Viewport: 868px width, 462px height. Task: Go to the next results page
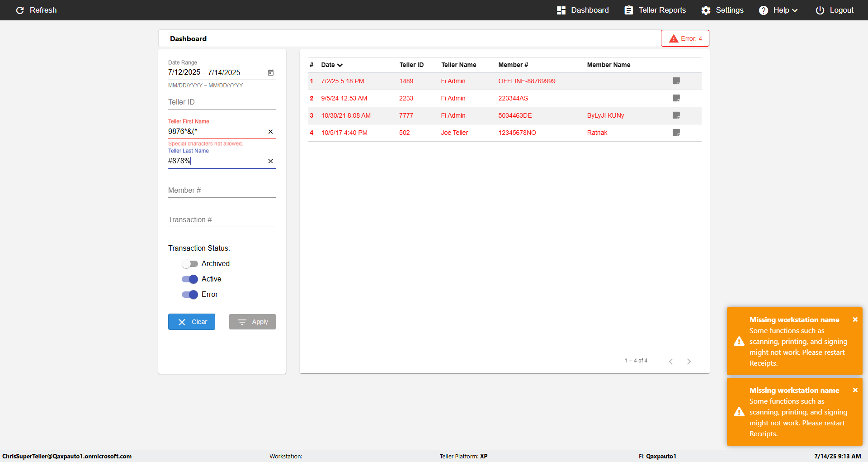point(689,362)
